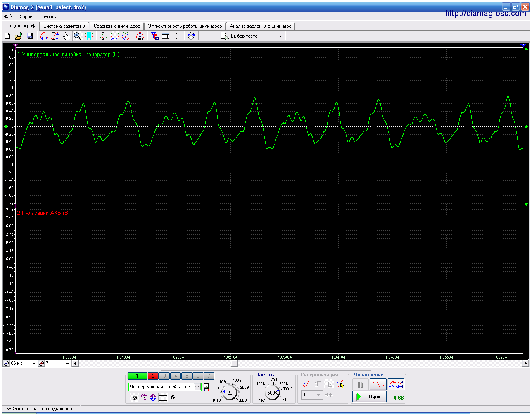
Task: Toggle channel 6 button
Action: [x=198, y=376]
